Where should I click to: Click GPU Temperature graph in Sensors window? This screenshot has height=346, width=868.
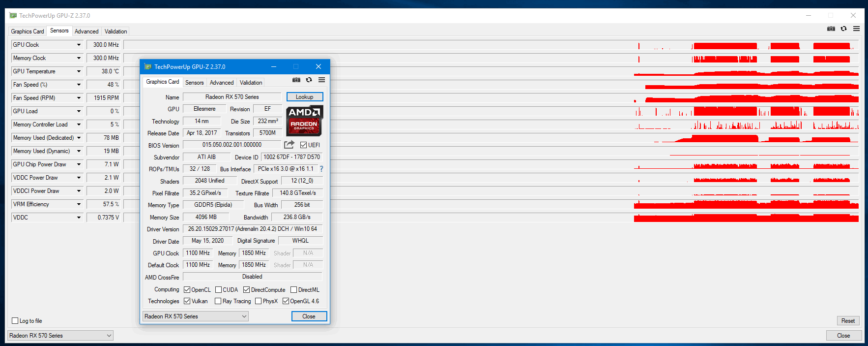pos(491,71)
